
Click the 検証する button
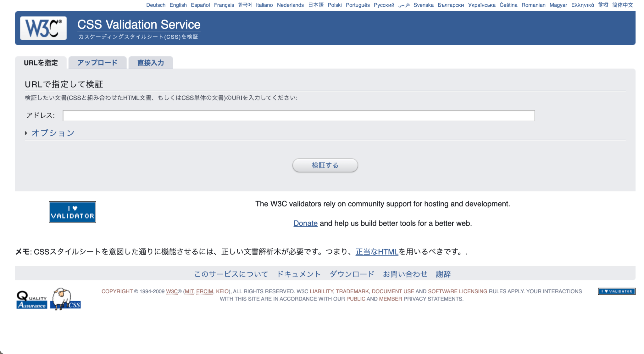click(325, 165)
